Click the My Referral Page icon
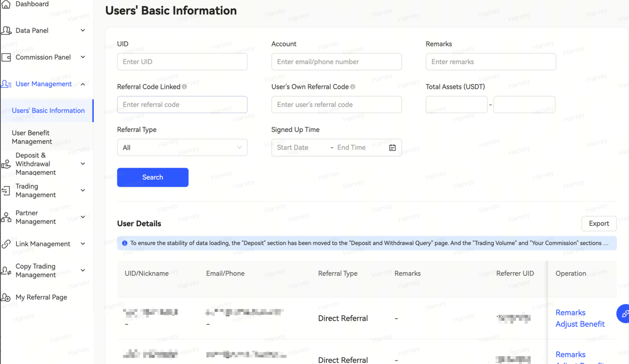The height and width of the screenshot is (364, 629). pos(6,297)
